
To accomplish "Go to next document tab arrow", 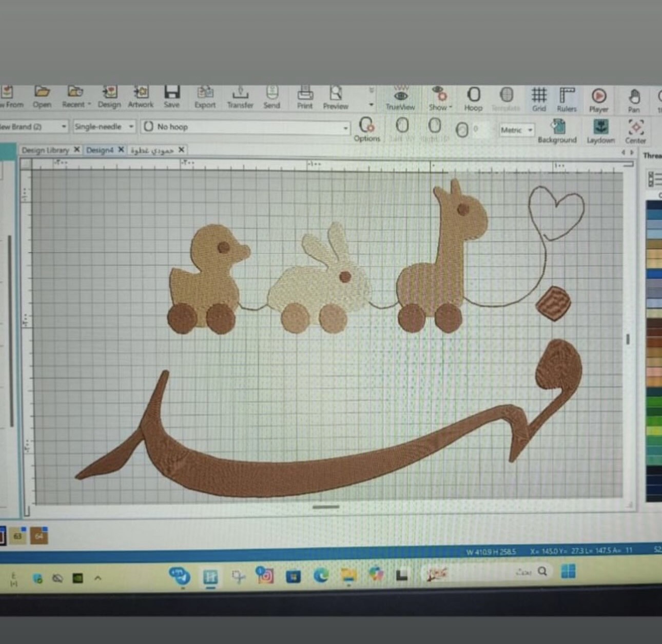I will 632,152.
